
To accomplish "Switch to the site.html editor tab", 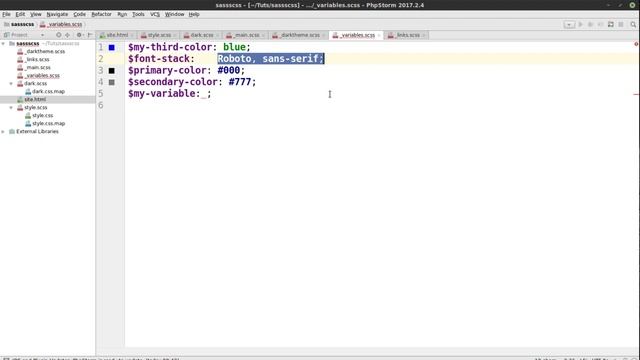I will (117, 35).
